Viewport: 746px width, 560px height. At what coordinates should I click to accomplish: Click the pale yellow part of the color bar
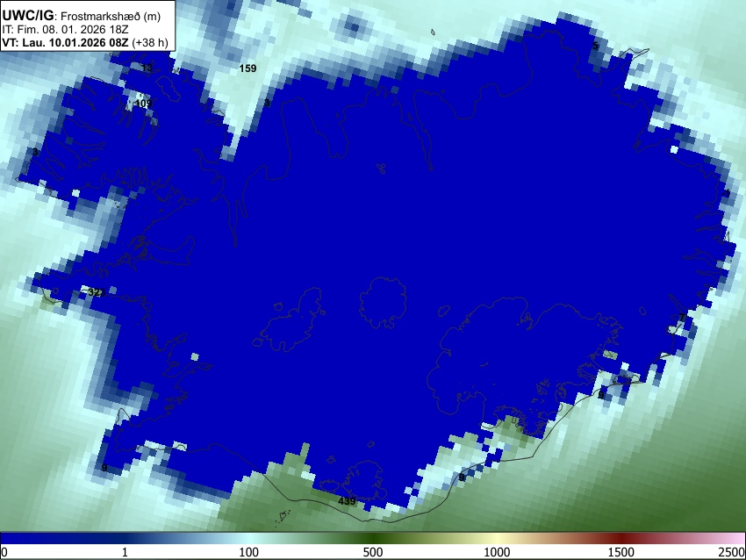[497, 538]
